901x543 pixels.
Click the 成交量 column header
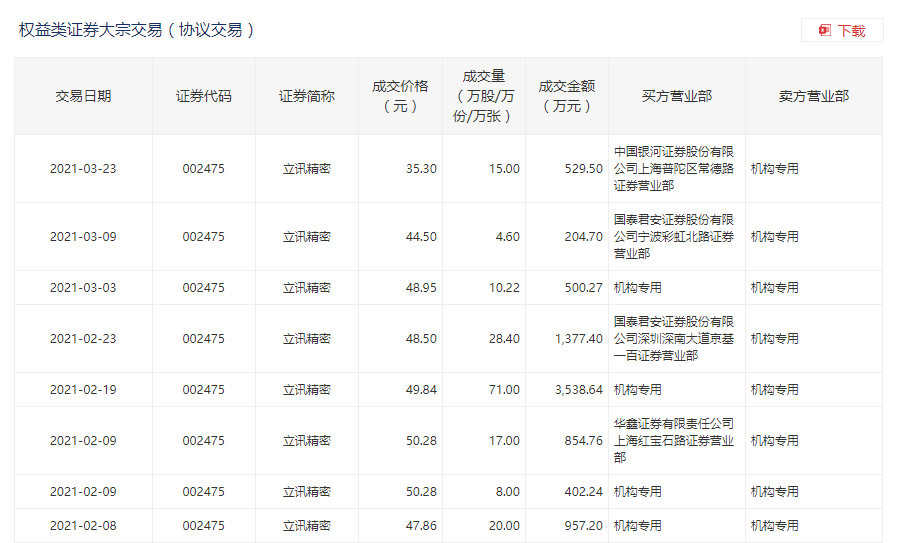coord(483,96)
